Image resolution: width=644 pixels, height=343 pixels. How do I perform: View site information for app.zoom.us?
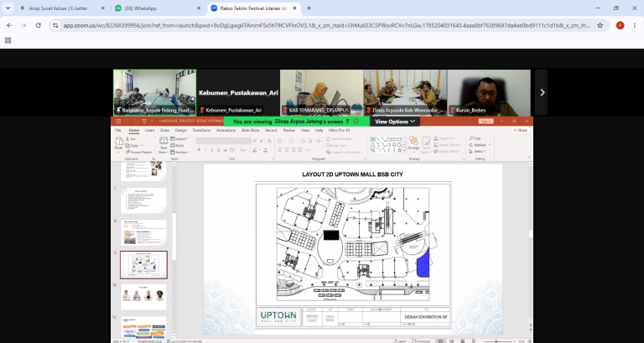point(55,25)
